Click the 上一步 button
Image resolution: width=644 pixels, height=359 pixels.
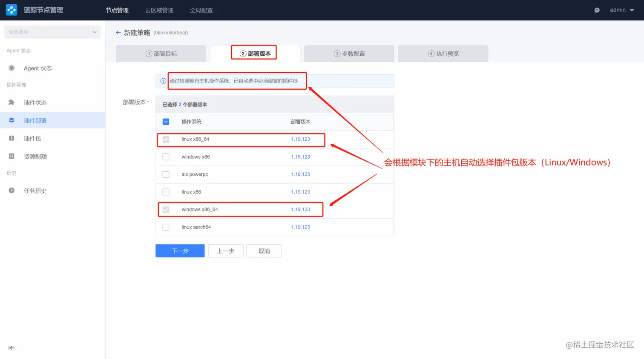(226, 251)
